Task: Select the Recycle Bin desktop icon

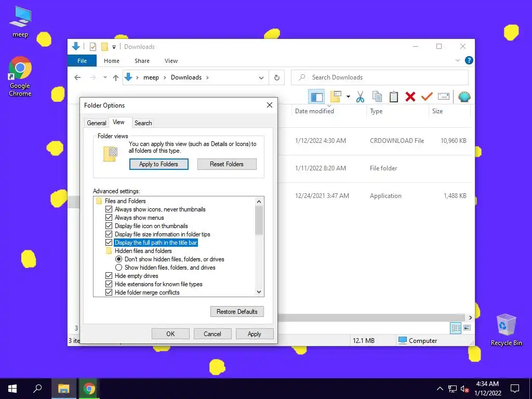Action: tap(506, 330)
